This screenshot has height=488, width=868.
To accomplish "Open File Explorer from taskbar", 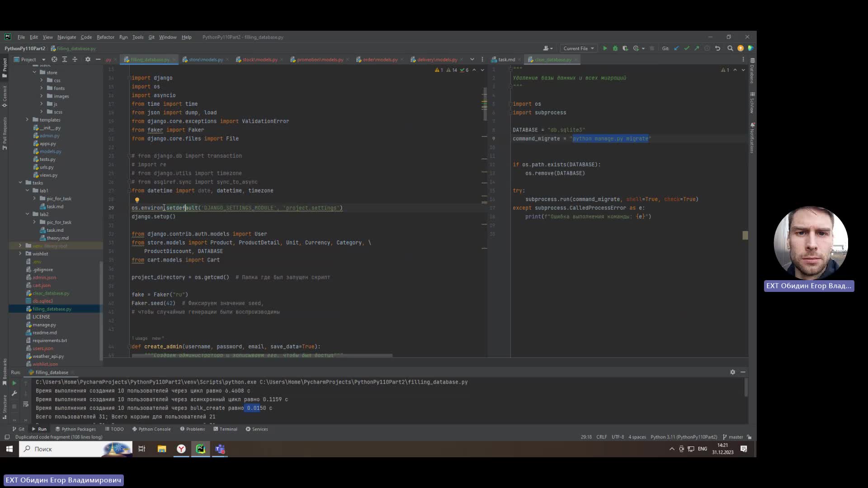I will point(161,449).
